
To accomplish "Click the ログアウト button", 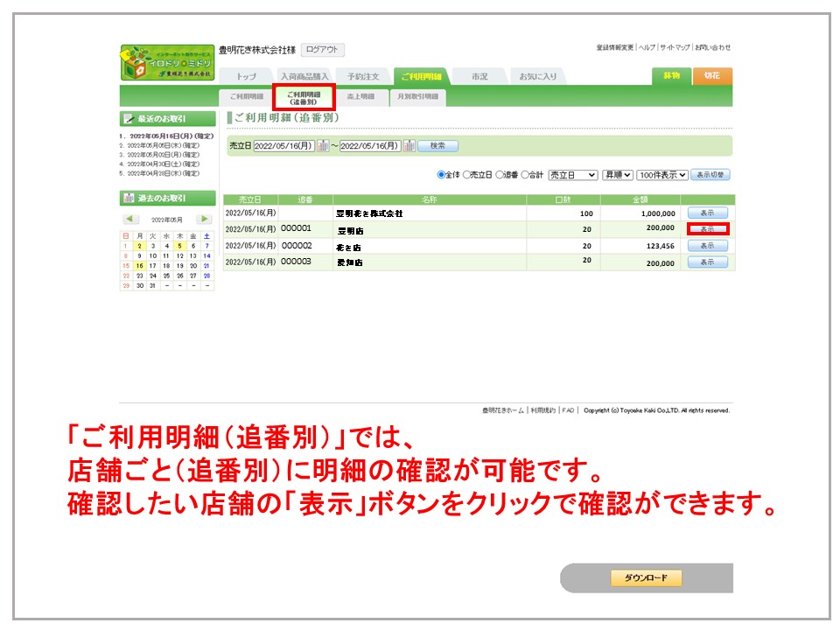I will tap(323, 50).
